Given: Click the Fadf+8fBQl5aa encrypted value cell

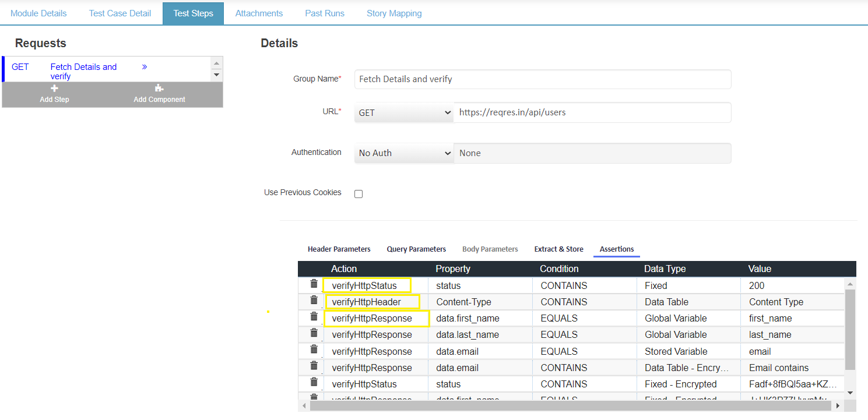Looking at the screenshot, I should pyautogui.click(x=793, y=384).
